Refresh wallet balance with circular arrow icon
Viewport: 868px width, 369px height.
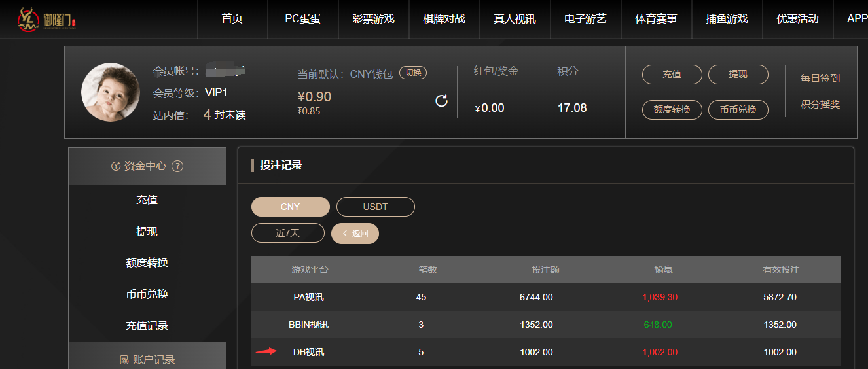[x=442, y=101]
